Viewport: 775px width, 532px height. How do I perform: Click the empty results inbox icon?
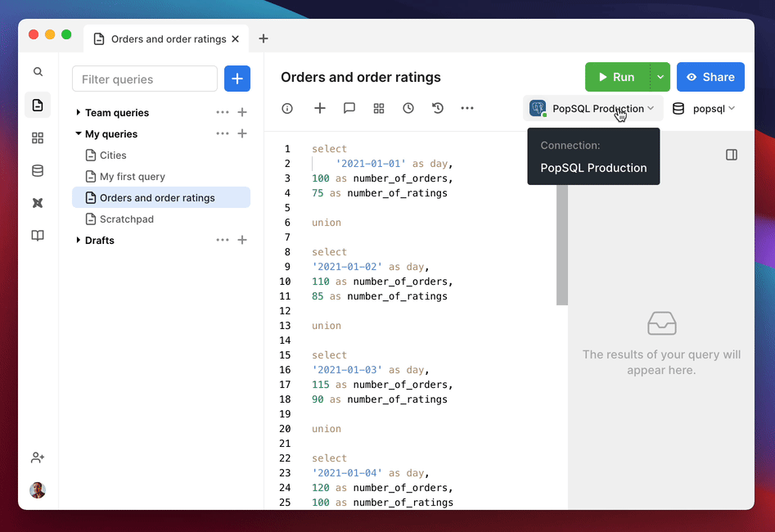click(662, 323)
